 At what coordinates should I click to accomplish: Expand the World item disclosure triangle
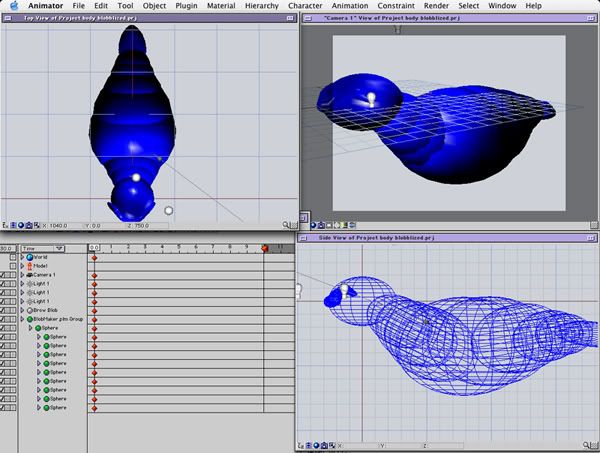pyautogui.click(x=19, y=257)
